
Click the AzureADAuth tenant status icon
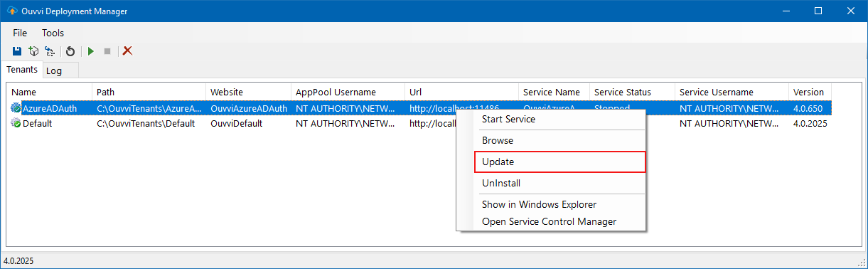pyautogui.click(x=16, y=108)
